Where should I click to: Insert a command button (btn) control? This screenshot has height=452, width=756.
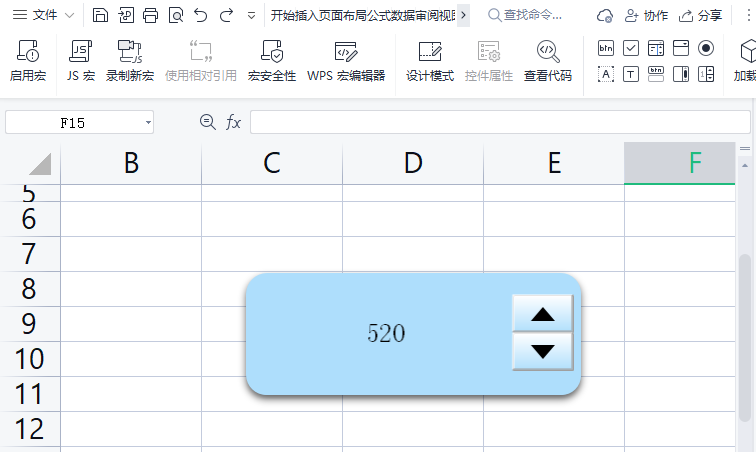coord(606,48)
